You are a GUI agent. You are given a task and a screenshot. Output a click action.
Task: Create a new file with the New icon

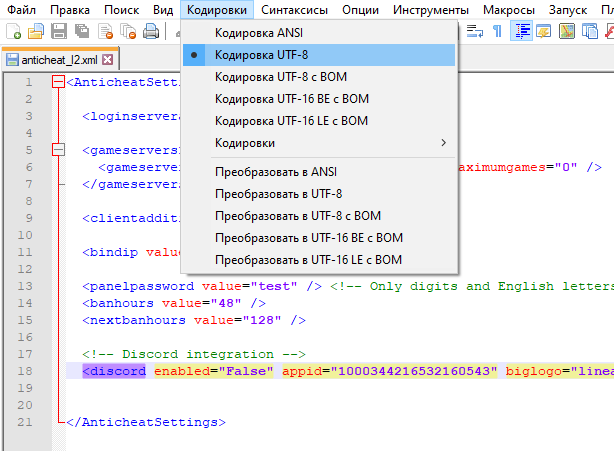(x=14, y=31)
